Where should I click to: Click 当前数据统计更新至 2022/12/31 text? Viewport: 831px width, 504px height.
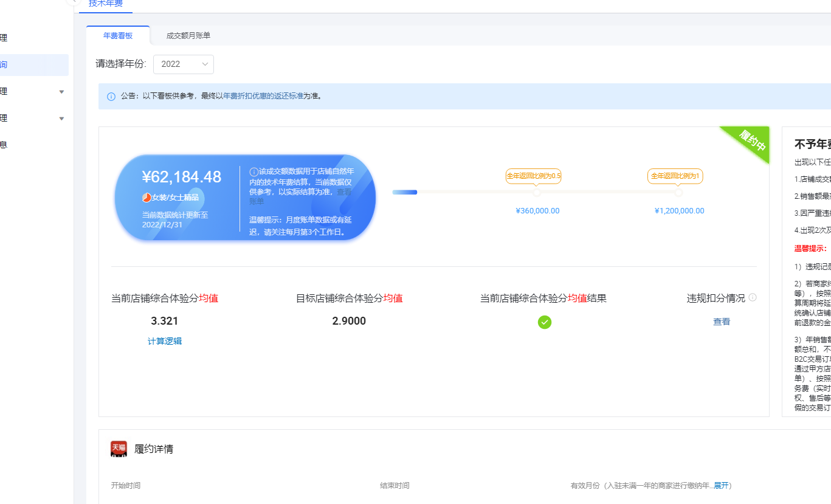pyautogui.click(x=175, y=219)
